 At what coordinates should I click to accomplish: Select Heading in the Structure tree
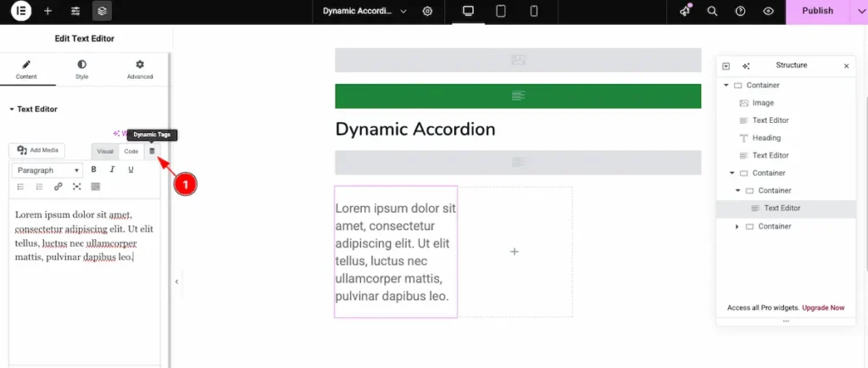[x=765, y=138]
